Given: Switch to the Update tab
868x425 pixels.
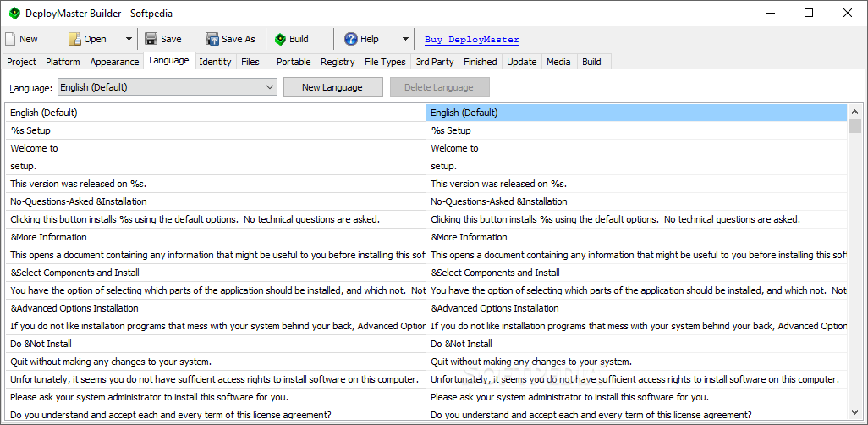Looking at the screenshot, I should coord(522,62).
